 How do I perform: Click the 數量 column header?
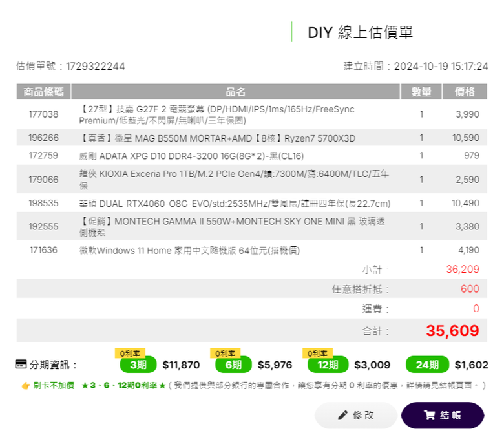pos(421,92)
